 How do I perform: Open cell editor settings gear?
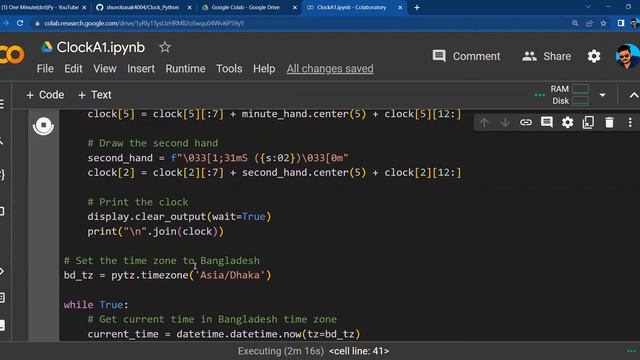tap(567, 122)
